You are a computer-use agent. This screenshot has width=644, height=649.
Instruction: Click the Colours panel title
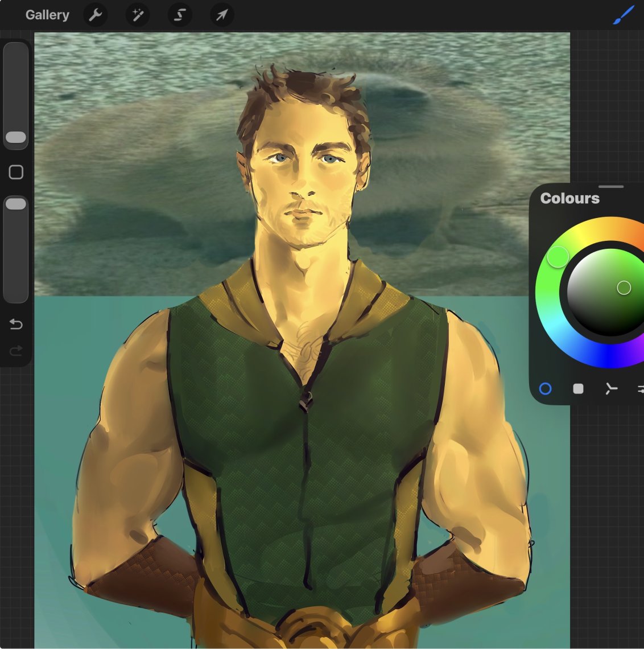click(x=569, y=198)
